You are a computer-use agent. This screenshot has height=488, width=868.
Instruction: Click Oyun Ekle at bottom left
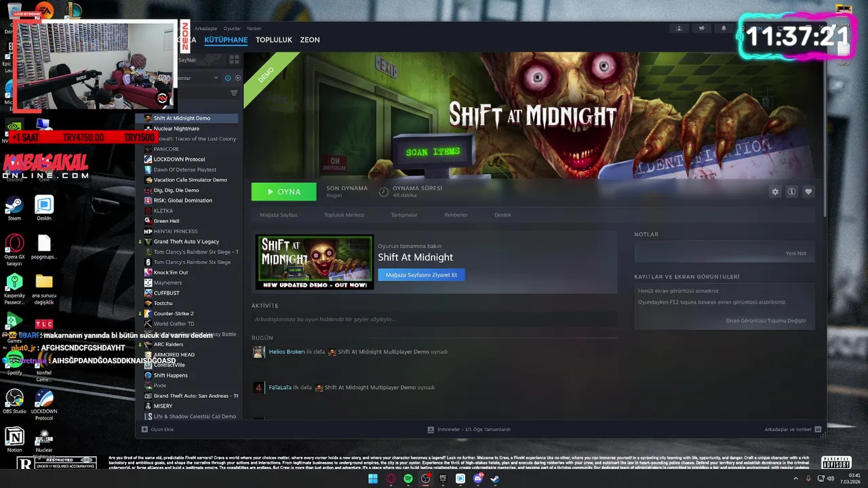[162, 430]
